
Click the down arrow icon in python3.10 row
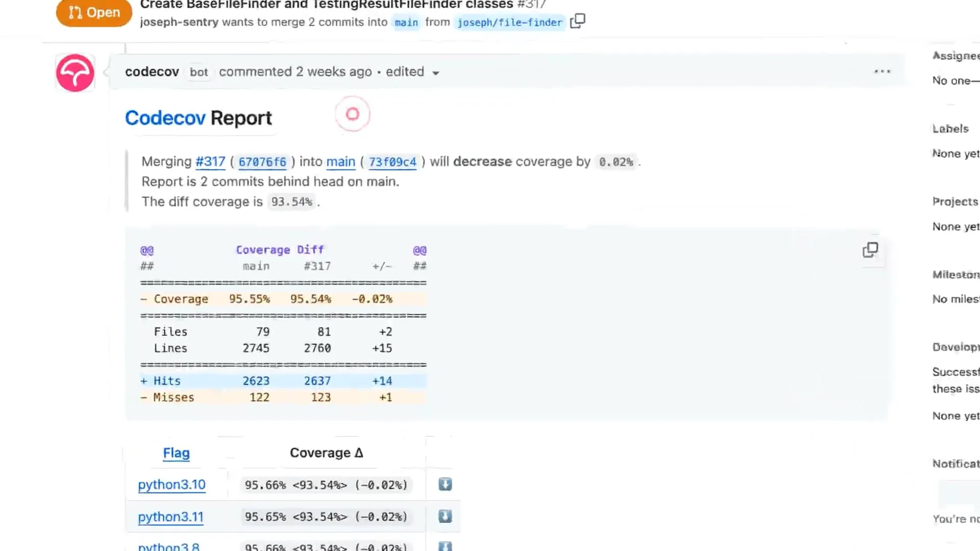click(x=445, y=484)
